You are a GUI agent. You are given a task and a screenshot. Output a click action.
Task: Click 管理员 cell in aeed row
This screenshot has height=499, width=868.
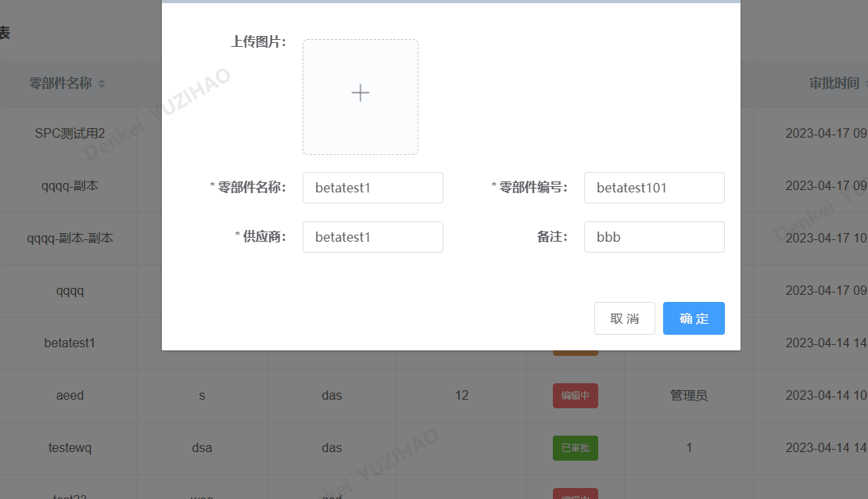coord(689,396)
